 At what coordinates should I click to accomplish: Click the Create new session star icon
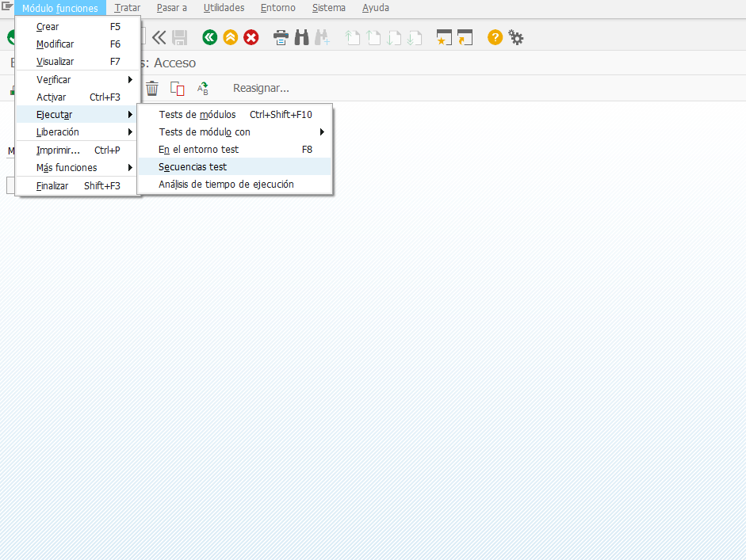pos(444,37)
